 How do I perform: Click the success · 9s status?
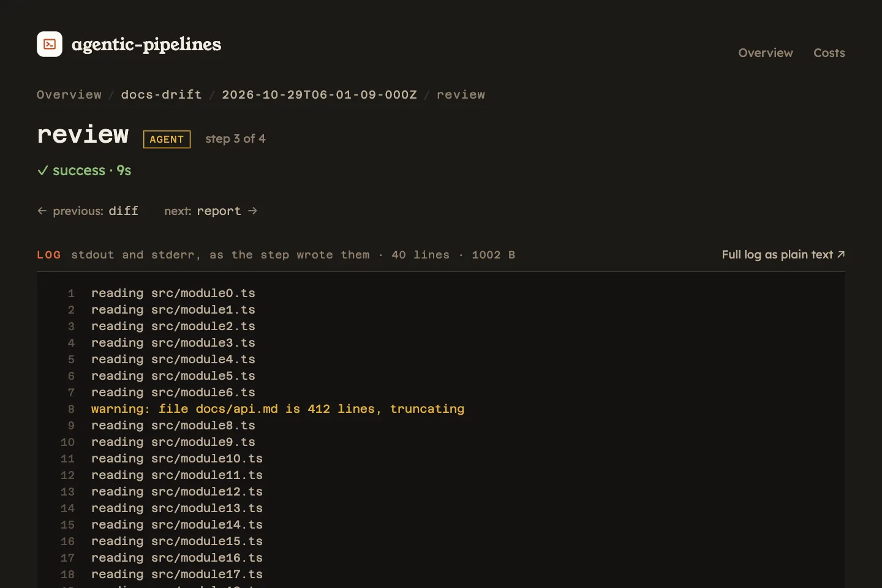pos(85,170)
